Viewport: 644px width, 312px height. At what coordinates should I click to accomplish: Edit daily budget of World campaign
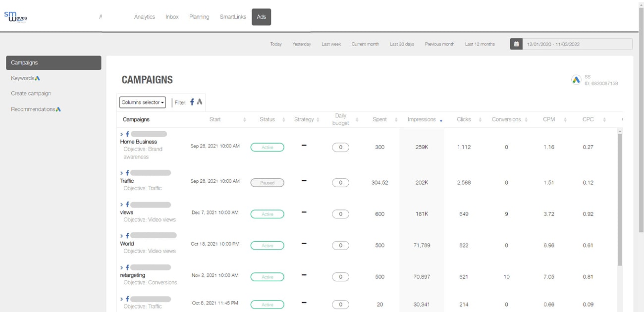(x=340, y=245)
